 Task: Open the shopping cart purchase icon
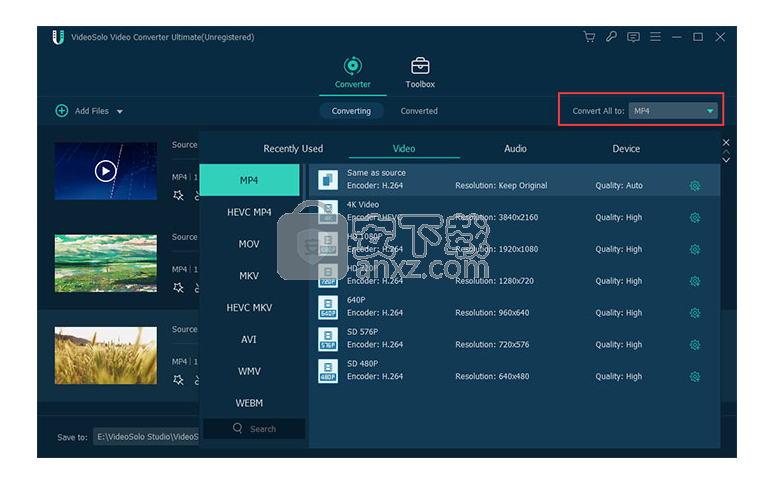589,37
